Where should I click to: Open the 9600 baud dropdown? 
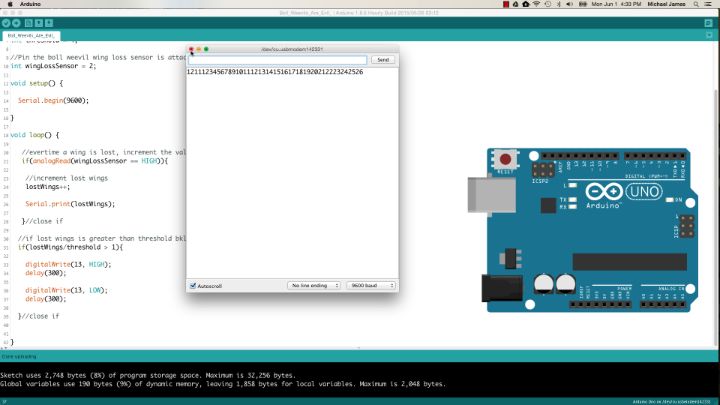(x=371, y=286)
